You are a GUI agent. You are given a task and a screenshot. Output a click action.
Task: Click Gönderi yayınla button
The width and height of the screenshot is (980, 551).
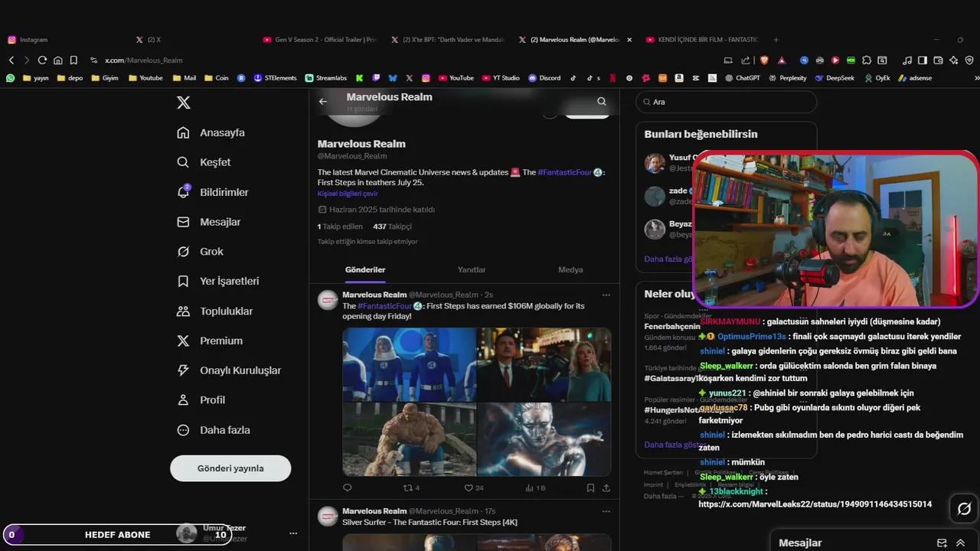pos(230,468)
